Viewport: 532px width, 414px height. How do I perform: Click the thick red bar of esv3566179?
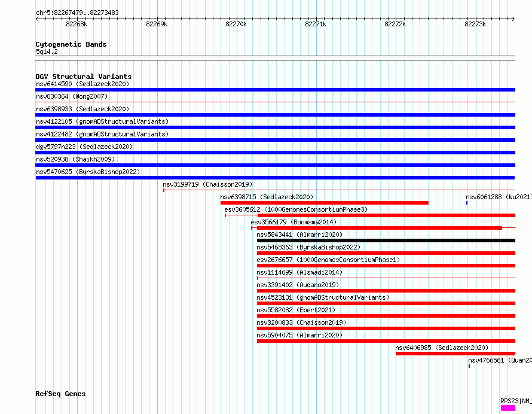[x=380, y=228]
